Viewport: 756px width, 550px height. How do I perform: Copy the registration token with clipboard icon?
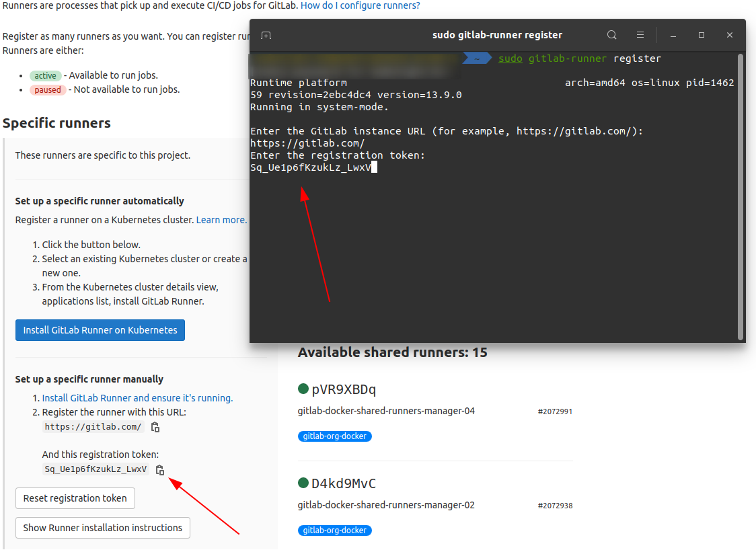coord(160,469)
